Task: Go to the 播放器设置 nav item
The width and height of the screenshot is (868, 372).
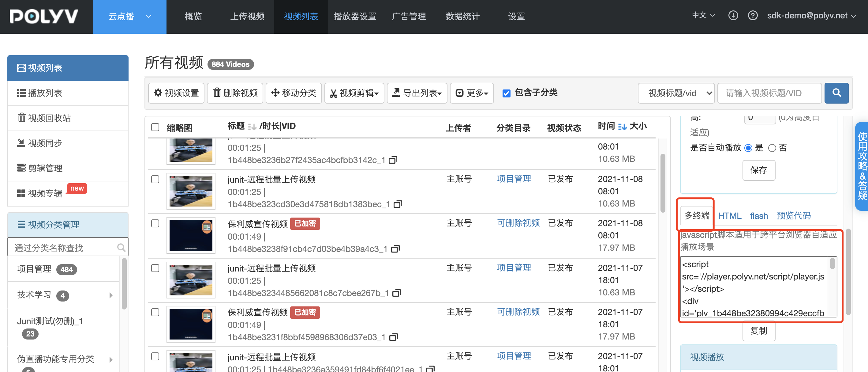Action: 355,17
